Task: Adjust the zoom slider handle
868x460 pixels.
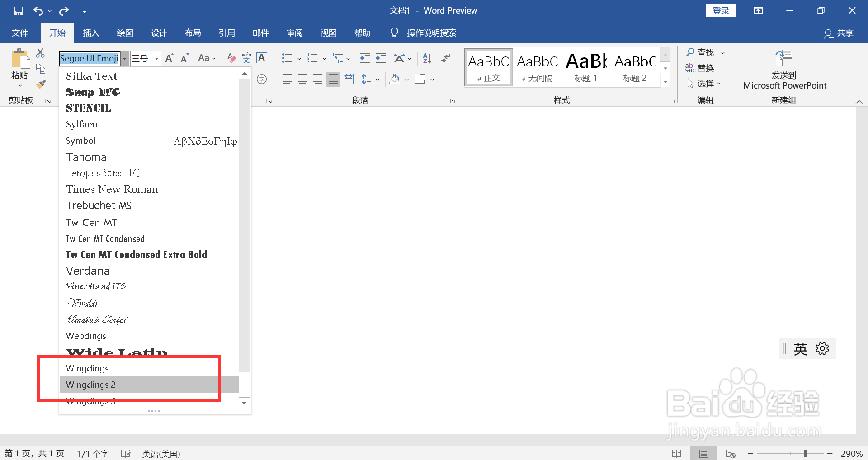Action: (806, 453)
